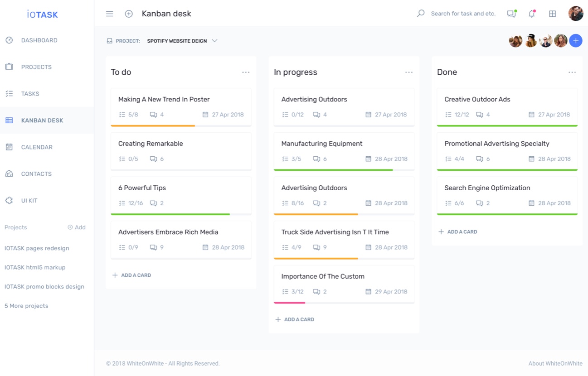Open the Dashboard section in the sidebar
Image resolution: width=588 pixels, height=376 pixels.
[39, 40]
